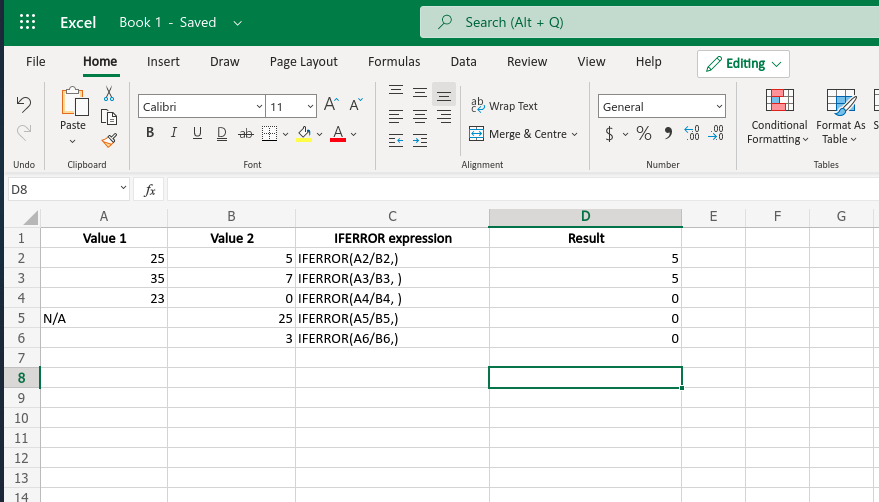The height and width of the screenshot is (502, 879).
Task: Click the Undo arrow icon
Action: [x=24, y=104]
